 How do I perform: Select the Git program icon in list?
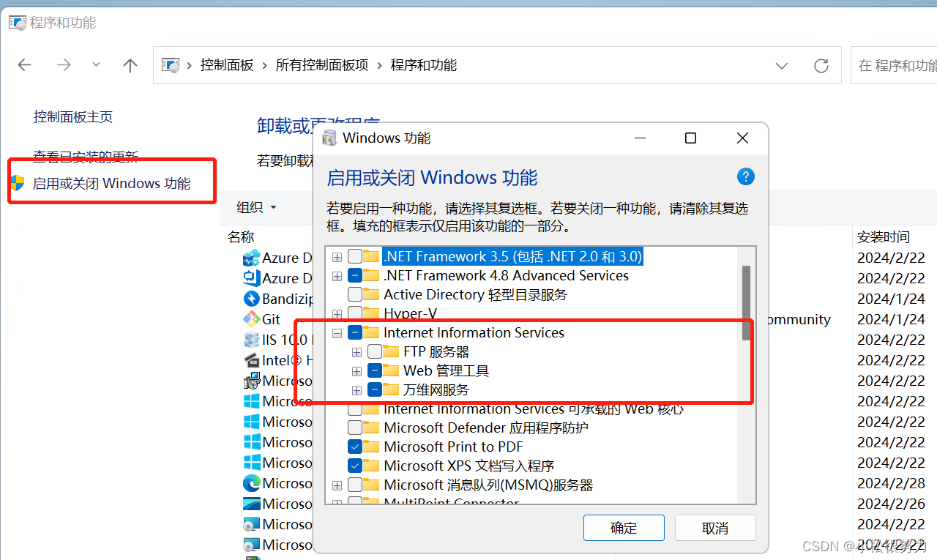[251, 319]
